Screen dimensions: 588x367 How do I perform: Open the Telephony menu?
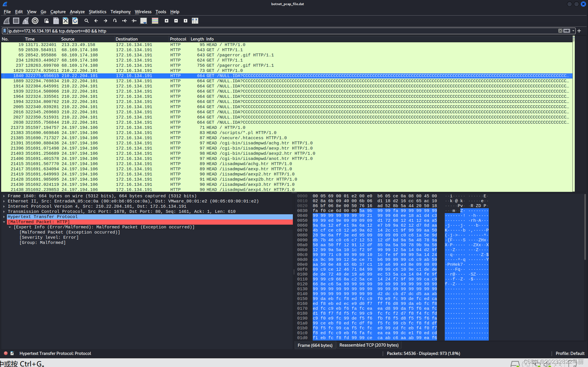point(121,12)
